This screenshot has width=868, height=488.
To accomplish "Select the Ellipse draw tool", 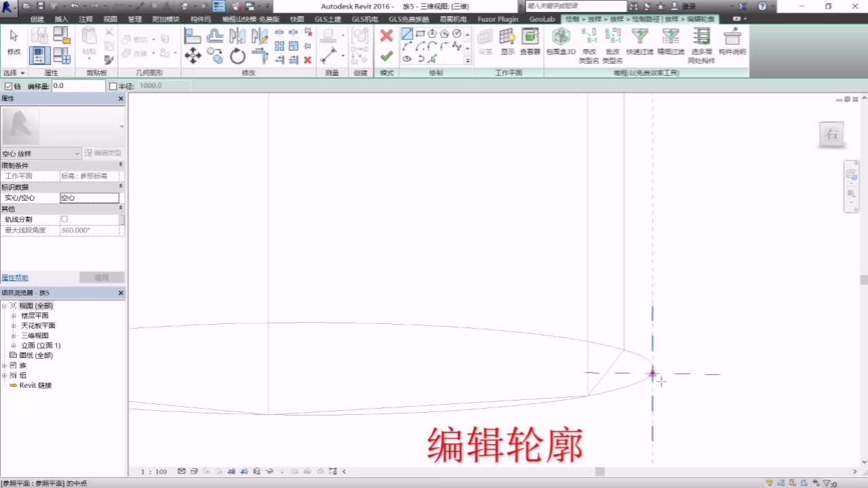I will [x=407, y=59].
